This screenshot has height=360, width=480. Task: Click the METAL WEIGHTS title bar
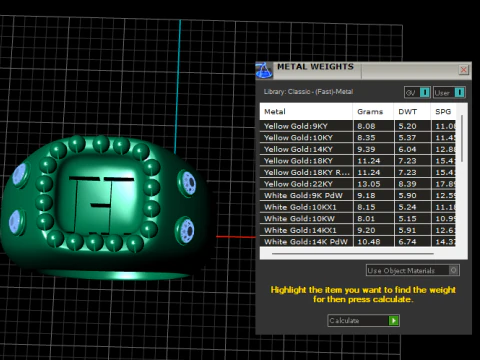(363, 70)
